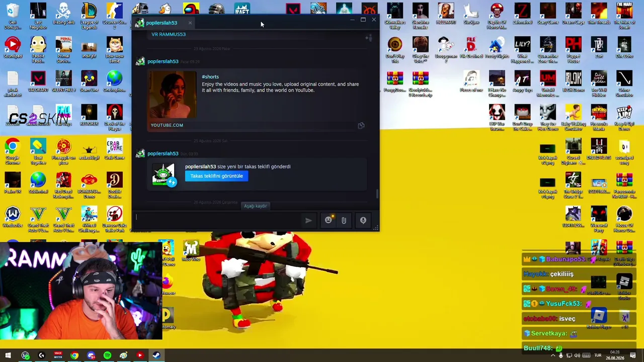Select the HELLMART desktop icon
The image size is (644, 362).
point(446,15)
